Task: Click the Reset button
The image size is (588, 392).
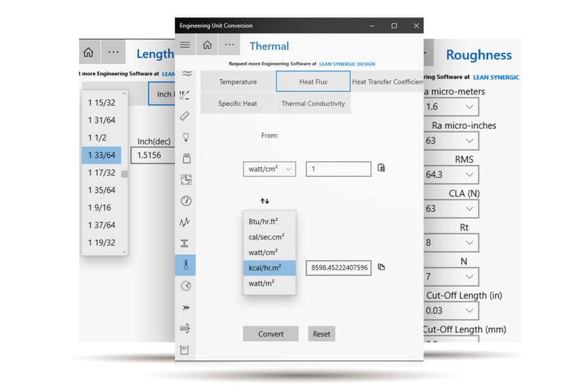Action: coord(321,333)
